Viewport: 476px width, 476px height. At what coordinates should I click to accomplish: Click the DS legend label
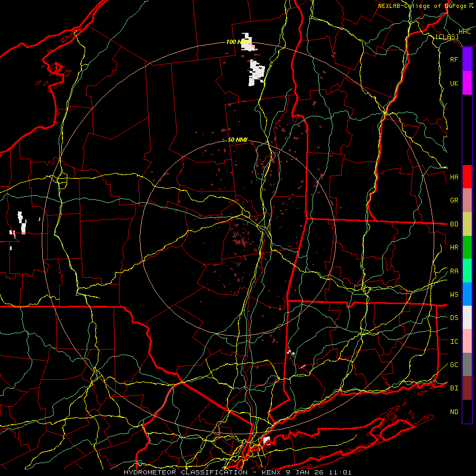click(x=454, y=317)
